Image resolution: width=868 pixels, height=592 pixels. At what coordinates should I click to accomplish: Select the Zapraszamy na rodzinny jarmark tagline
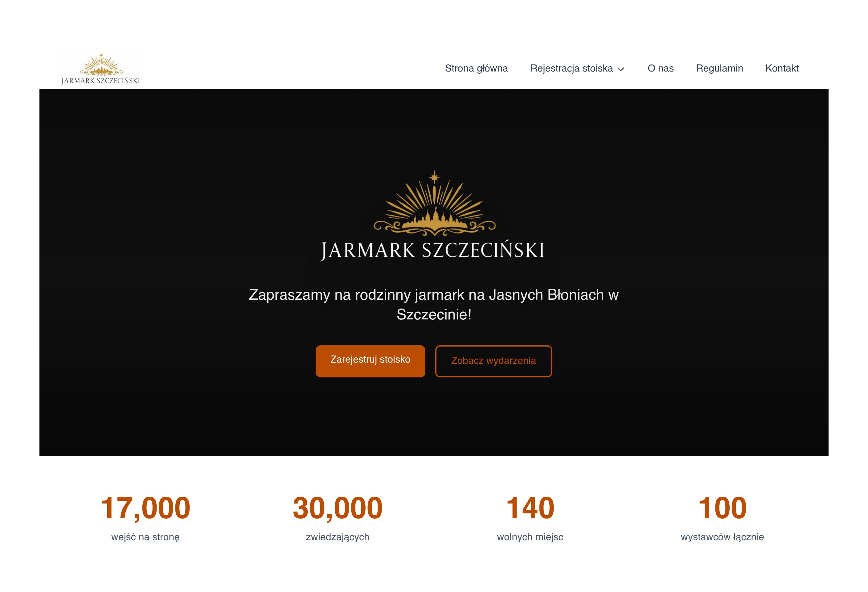point(434,304)
